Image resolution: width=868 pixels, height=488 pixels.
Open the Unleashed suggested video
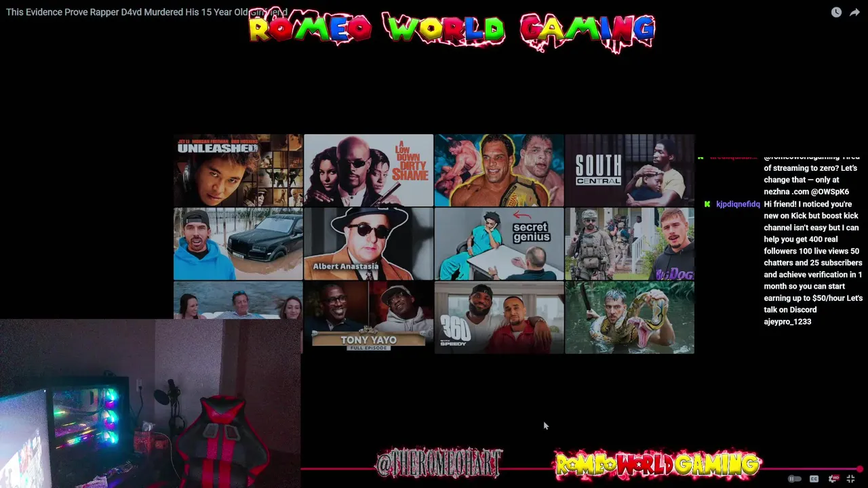(x=238, y=170)
